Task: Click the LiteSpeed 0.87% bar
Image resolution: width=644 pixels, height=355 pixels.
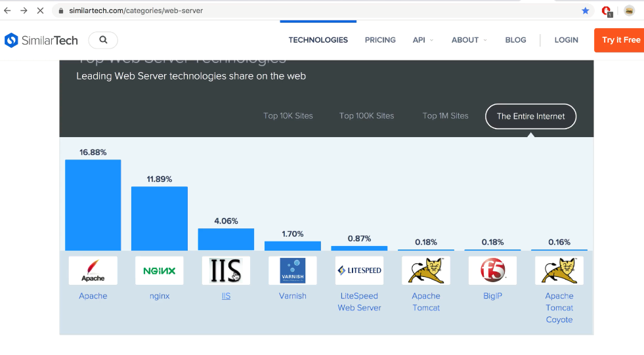Action: (x=359, y=248)
